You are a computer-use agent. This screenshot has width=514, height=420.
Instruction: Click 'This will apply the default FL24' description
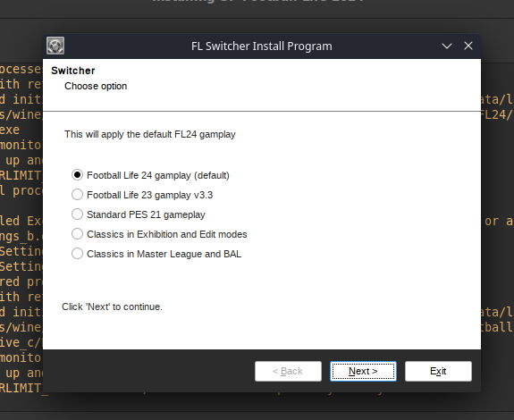pyautogui.click(x=150, y=134)
